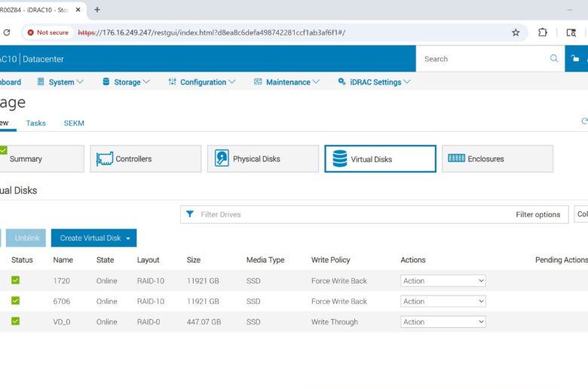Click the Virtual Disks stack icon
588x389 pixels.
340,159
